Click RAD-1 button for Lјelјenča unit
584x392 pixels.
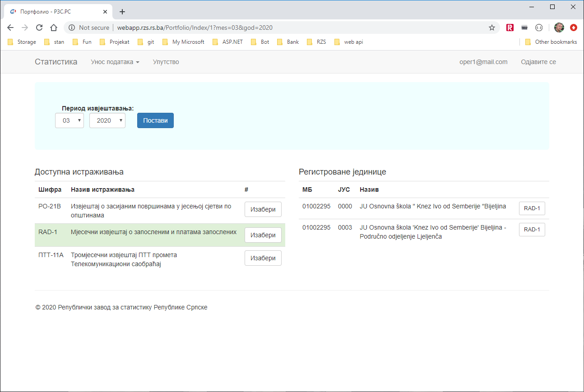(x=532, y=230)
